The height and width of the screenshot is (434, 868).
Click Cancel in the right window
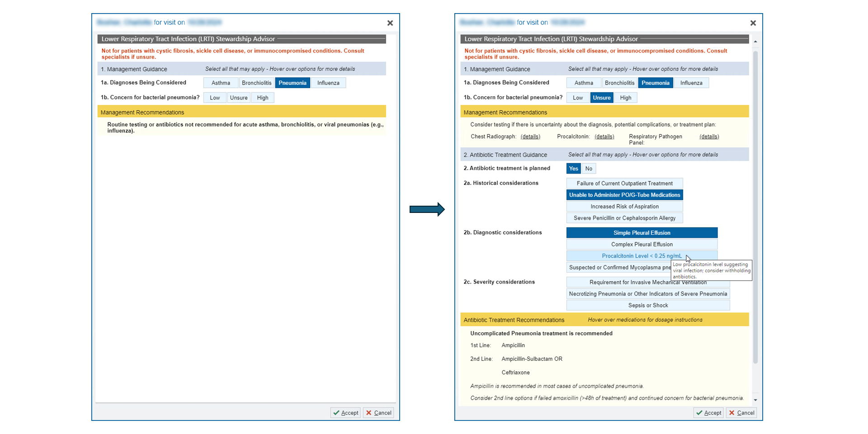[x=742, y=413]
